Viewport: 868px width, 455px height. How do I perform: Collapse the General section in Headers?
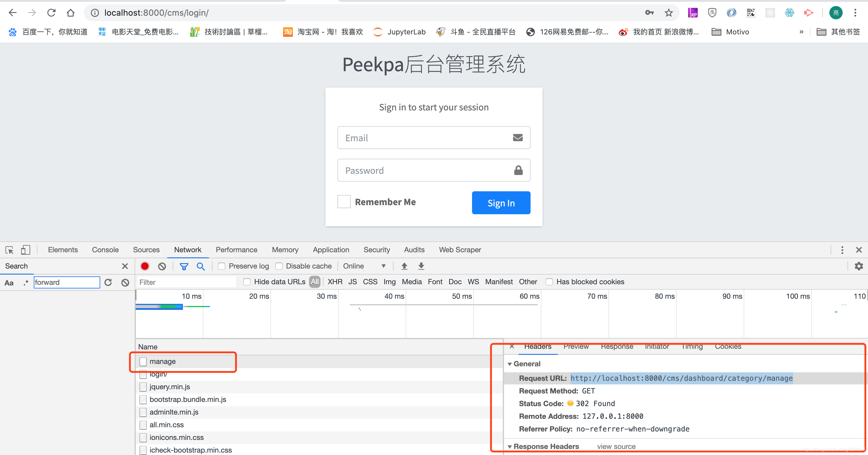510,364
